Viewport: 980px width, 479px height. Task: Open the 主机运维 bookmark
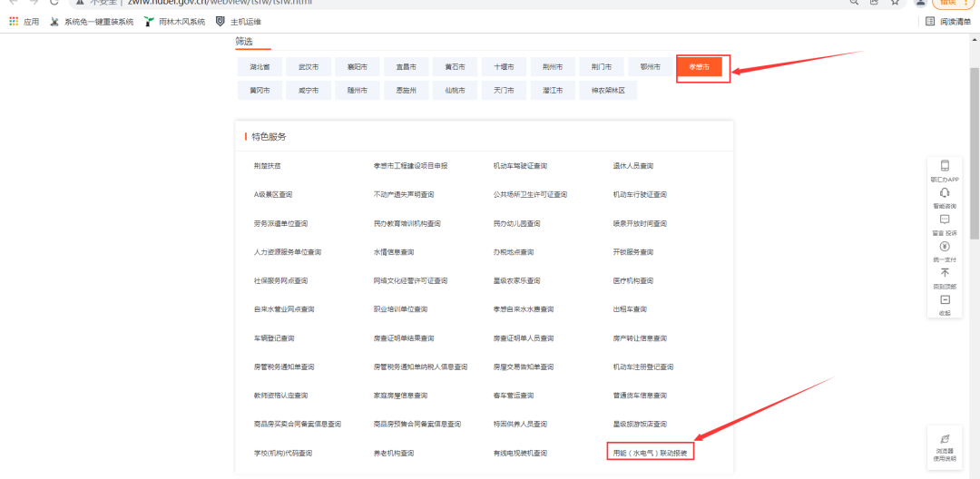click(x=240, y=21)
